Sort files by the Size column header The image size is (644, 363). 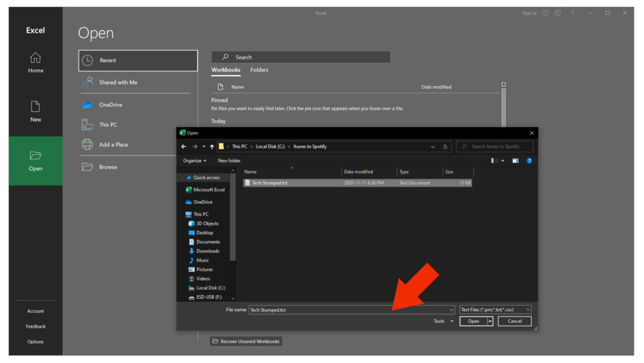[x=458, y=172]
